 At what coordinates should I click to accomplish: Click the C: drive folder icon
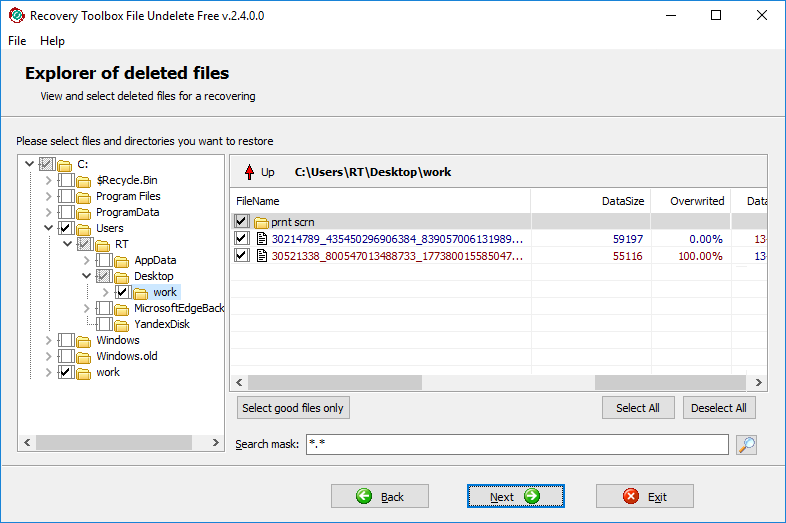pyautogui.click(x=64, y=165)
